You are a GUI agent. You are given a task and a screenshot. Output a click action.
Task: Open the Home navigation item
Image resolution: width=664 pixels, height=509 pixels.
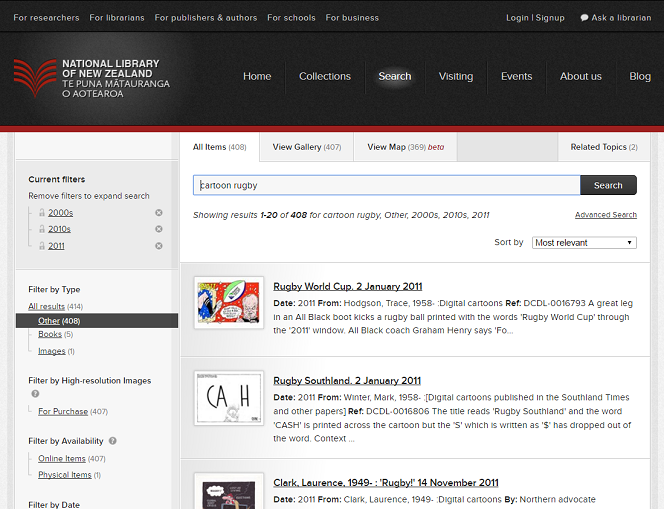(x=257, y=77)
